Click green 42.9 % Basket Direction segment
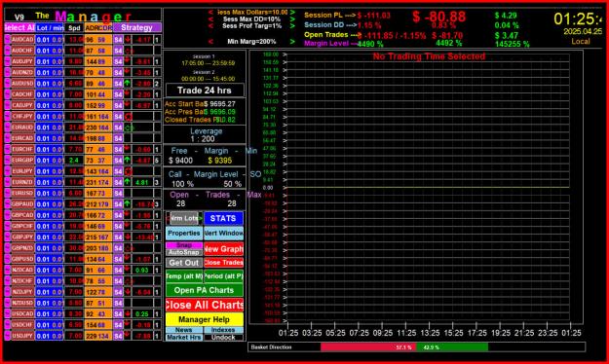 tap(452, 346)
